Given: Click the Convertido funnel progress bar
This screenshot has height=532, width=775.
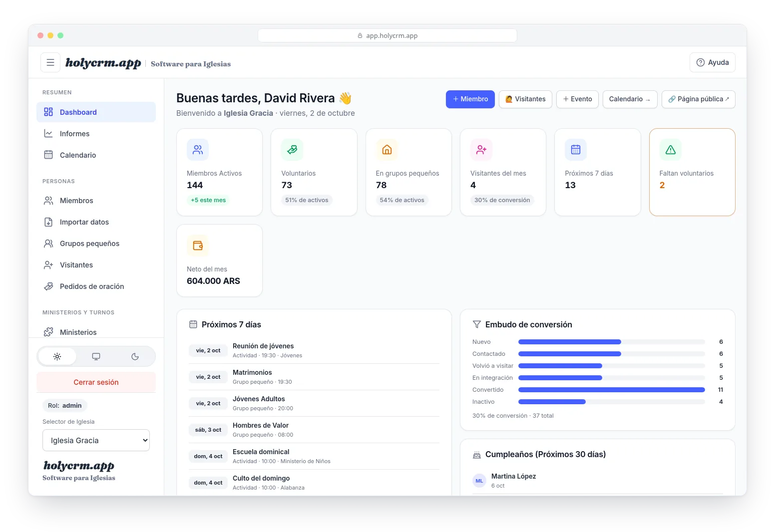Looking at the screenshot, I should (x=612, y=390).
